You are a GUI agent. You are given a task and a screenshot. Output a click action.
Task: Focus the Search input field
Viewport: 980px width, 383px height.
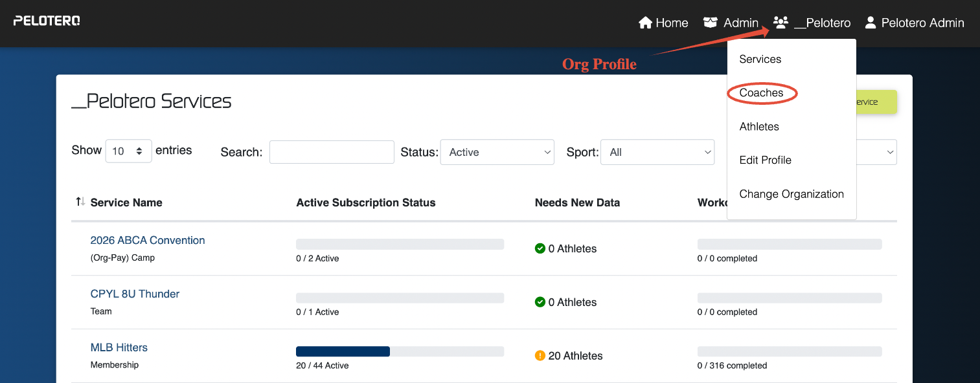332,152
